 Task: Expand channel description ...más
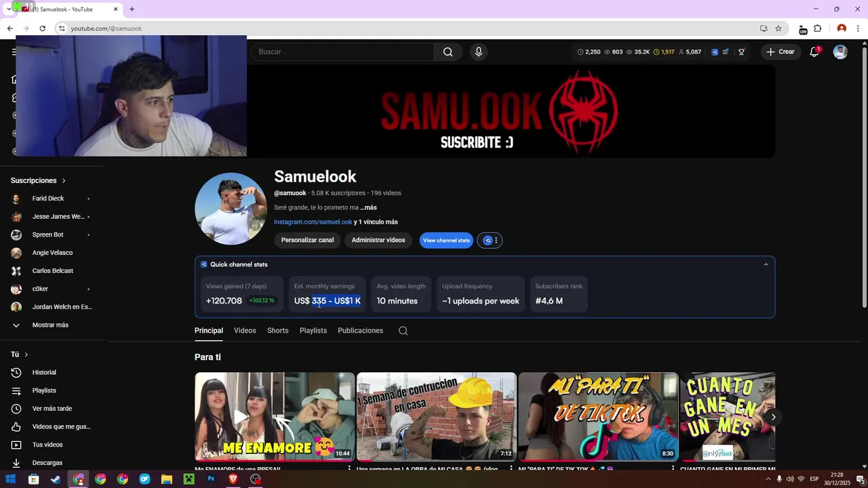368,207
